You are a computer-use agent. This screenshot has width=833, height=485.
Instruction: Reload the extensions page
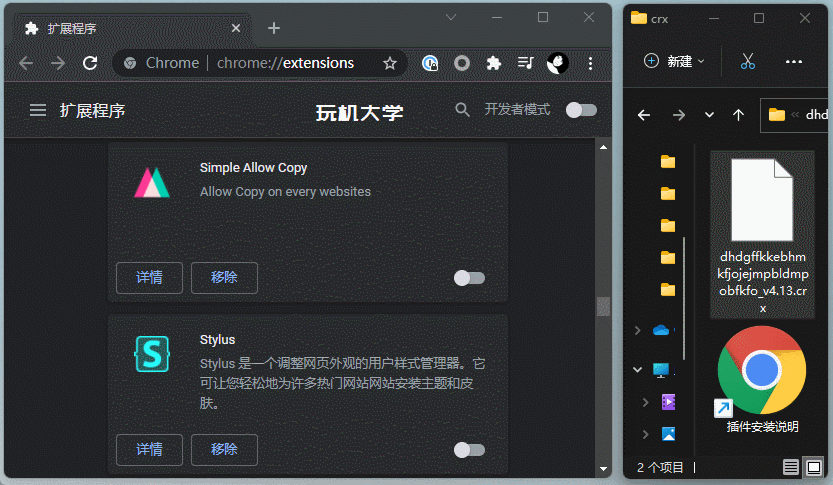[90, 63]
